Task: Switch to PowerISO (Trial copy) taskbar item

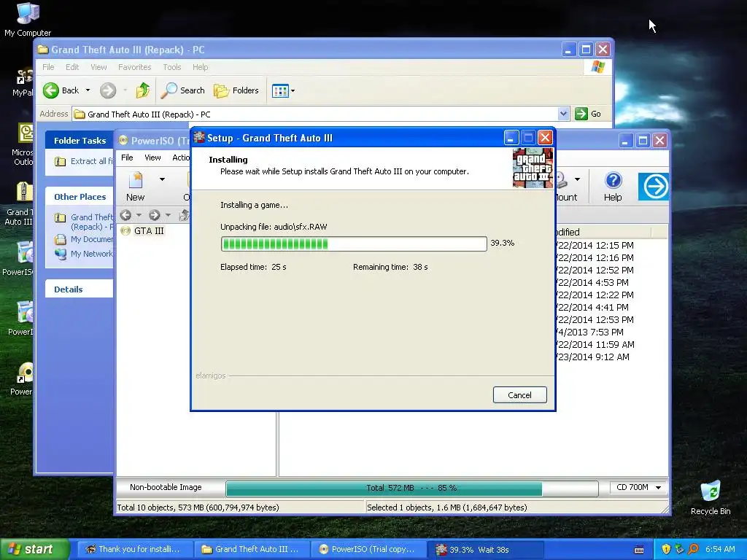Action: click(x=368, y=550)
